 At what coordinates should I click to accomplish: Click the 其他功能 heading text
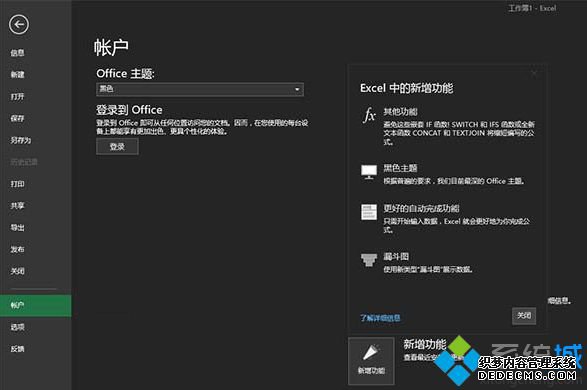pos(400,112)
